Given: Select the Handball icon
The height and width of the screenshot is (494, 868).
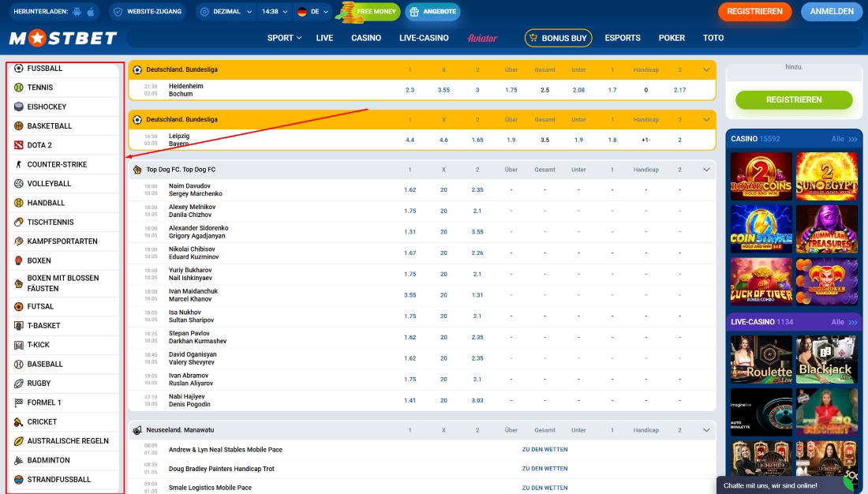Looking at the screenshot, I should [x=19, y=203].
